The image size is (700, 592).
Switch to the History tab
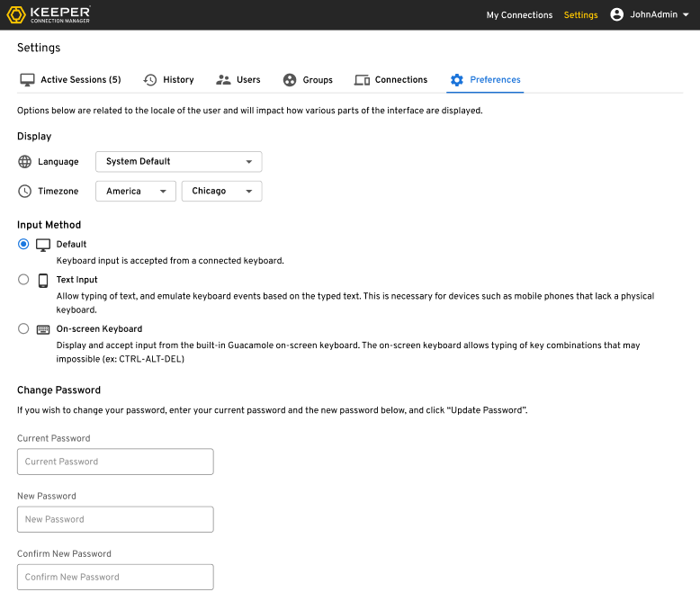pos(178,80)
